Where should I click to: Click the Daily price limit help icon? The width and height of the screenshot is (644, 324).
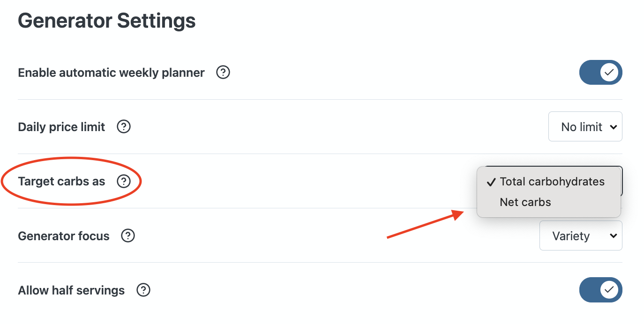pos(124,127)
